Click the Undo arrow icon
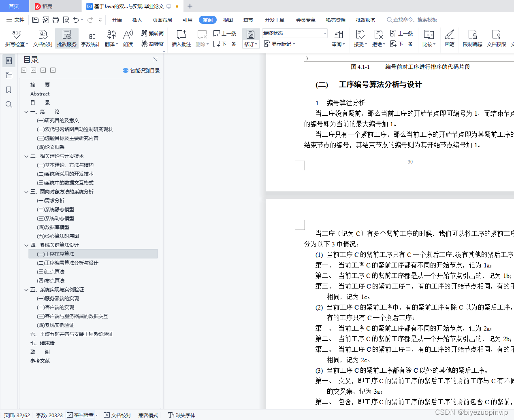The width and height of the screenshot is (514, 420). [76, 20]
